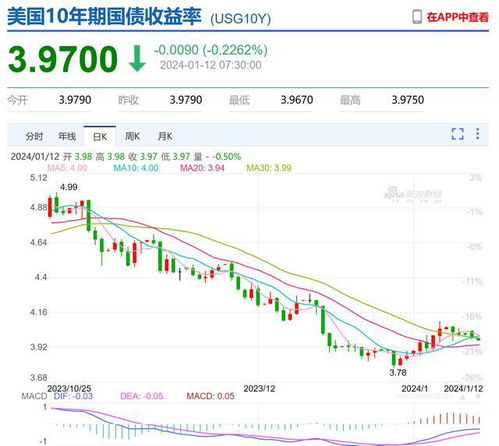Switch to the 周K tab
The height and width of the screenshot is (446, 499).
(132, 136)
